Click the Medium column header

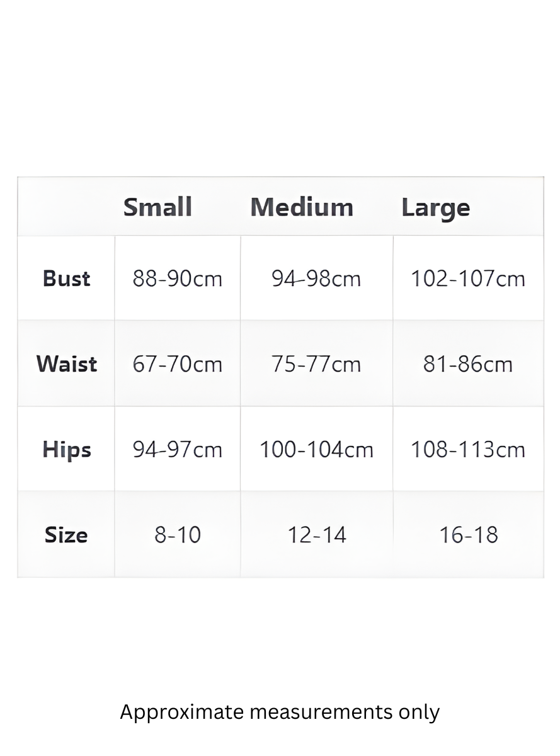coord(302,207)
